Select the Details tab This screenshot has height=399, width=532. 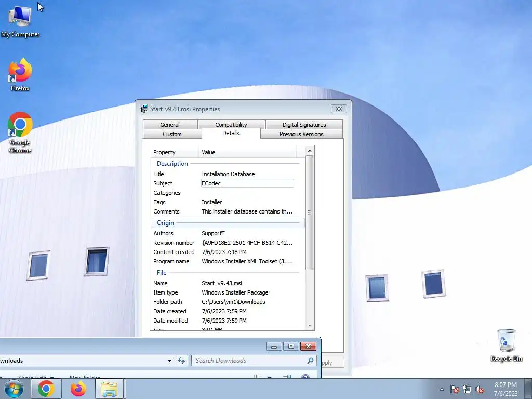click(231, 133)
